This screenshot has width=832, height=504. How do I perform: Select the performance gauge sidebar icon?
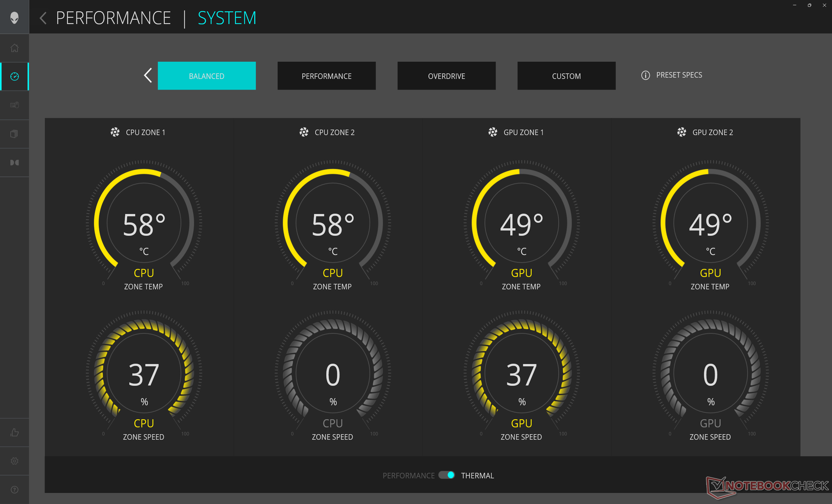click(x=14, y=77)
